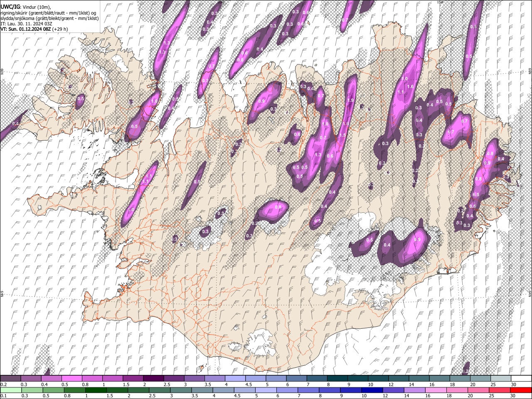Pick the upper legend swatch labeled 0.2
The width and height of the screenshot is (532, 399).
(x=10, y=378)
